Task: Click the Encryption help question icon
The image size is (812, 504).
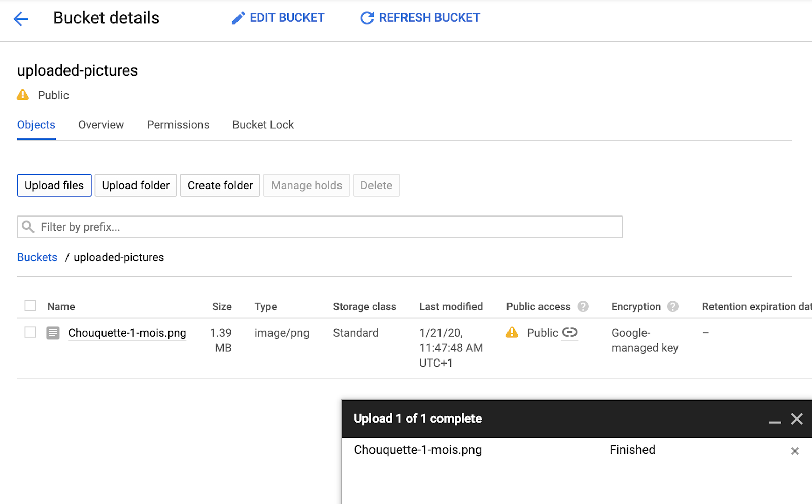Action: coord(673,306)
